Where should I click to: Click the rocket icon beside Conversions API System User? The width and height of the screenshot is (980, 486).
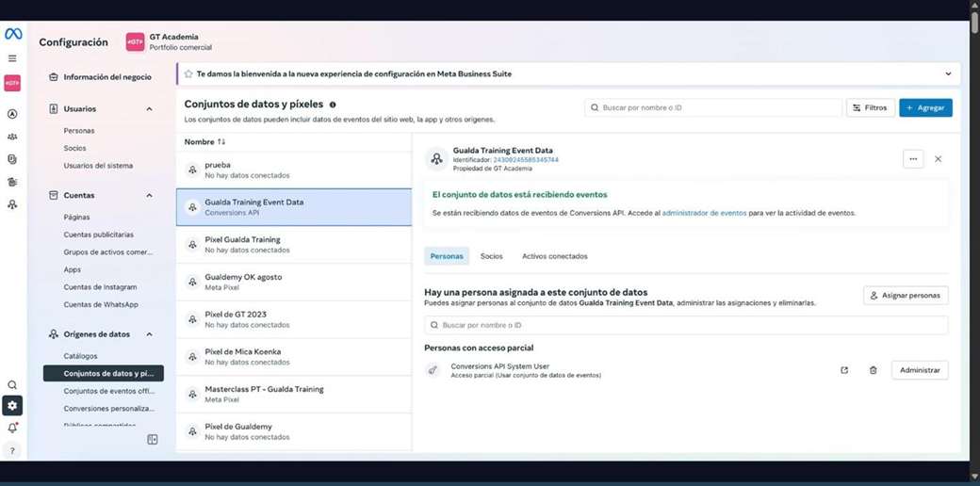click(x=432, y=370)
